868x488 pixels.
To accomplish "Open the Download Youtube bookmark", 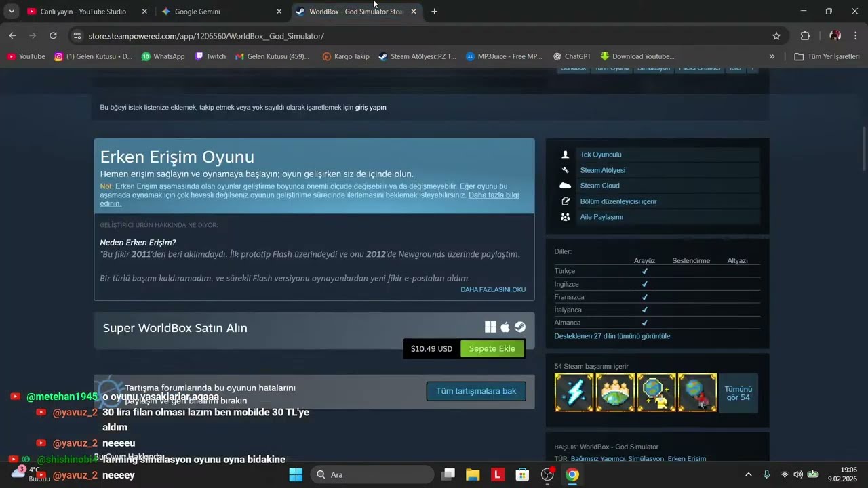I will pos(637,56).
